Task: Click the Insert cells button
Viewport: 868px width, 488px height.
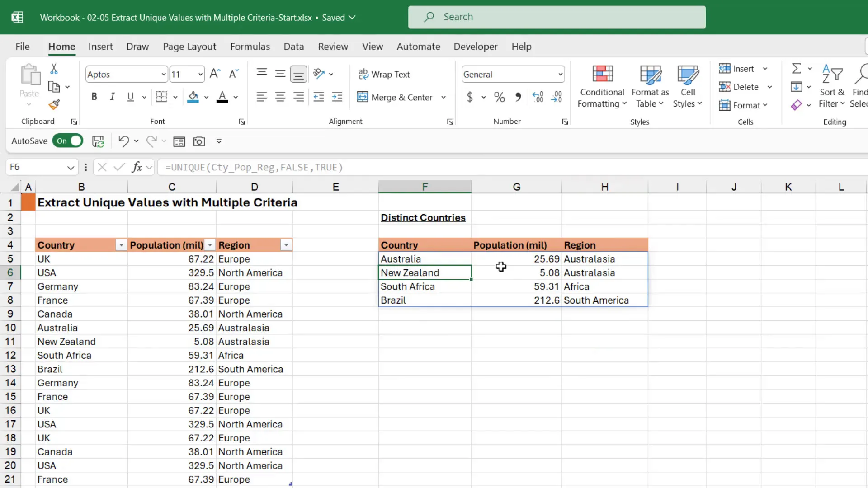Action: click(736, 69)
